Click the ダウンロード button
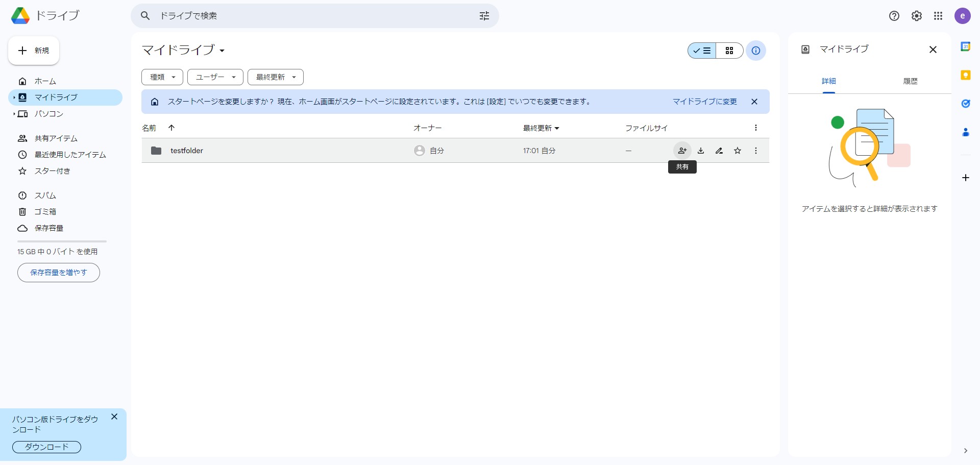This screenshot has width=980, height=465. point(47,447)
